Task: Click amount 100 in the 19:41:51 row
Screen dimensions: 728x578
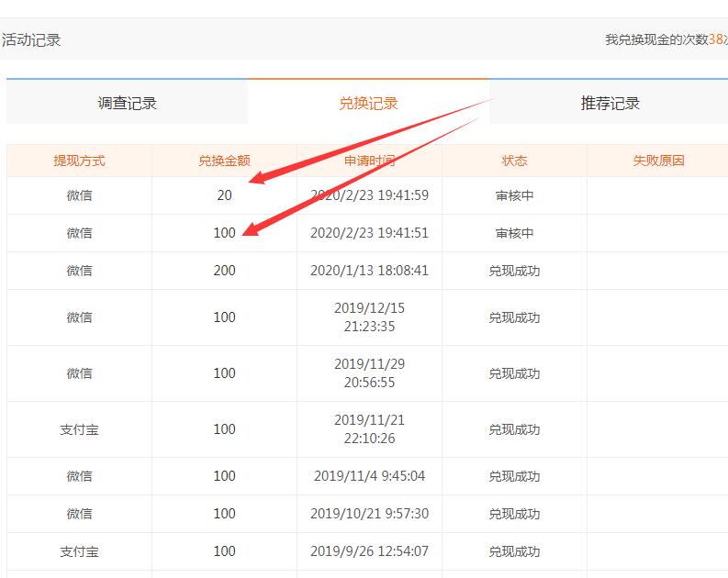Action: pyautogui.click(x=224, y=233)
